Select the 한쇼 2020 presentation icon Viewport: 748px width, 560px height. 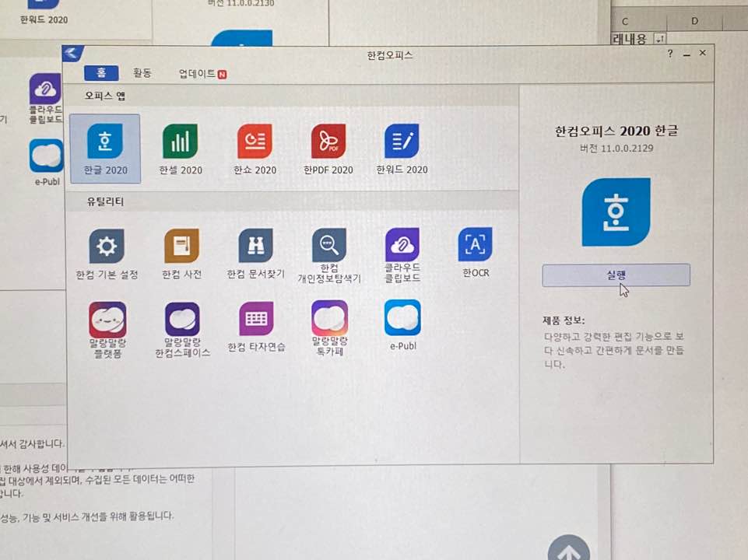point(254,144)
